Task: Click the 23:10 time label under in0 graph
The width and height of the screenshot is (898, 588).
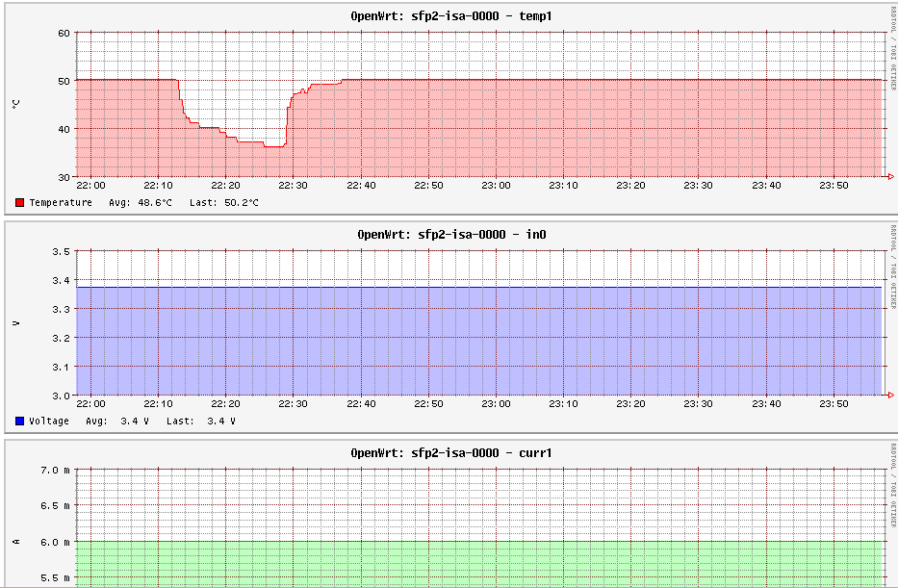Action: tap(564, 403)
